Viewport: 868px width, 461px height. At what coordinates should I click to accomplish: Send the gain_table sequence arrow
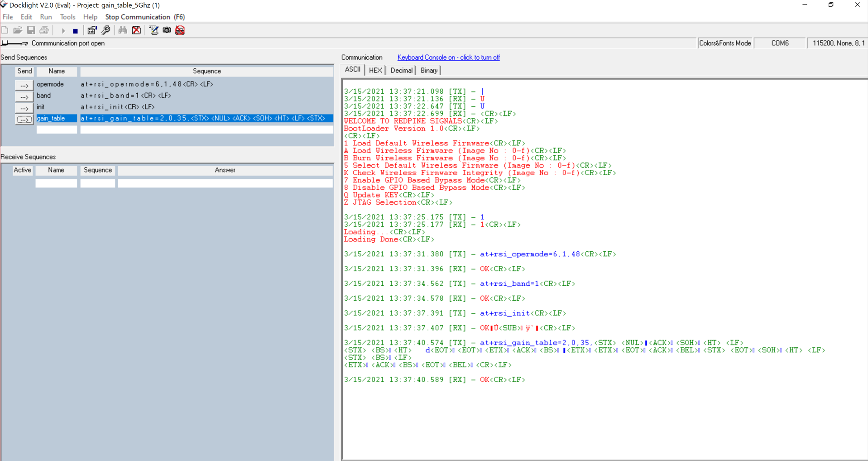point(24,119)
